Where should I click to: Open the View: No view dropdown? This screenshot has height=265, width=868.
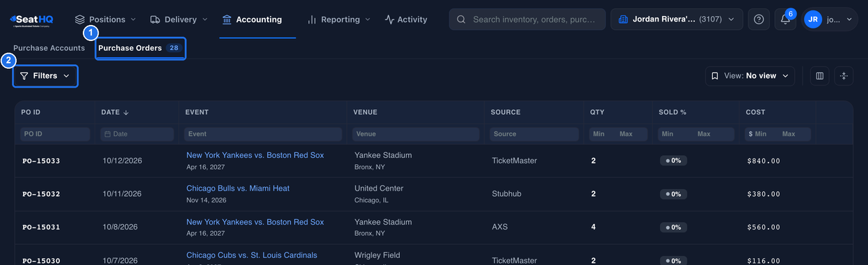point(750,76)
